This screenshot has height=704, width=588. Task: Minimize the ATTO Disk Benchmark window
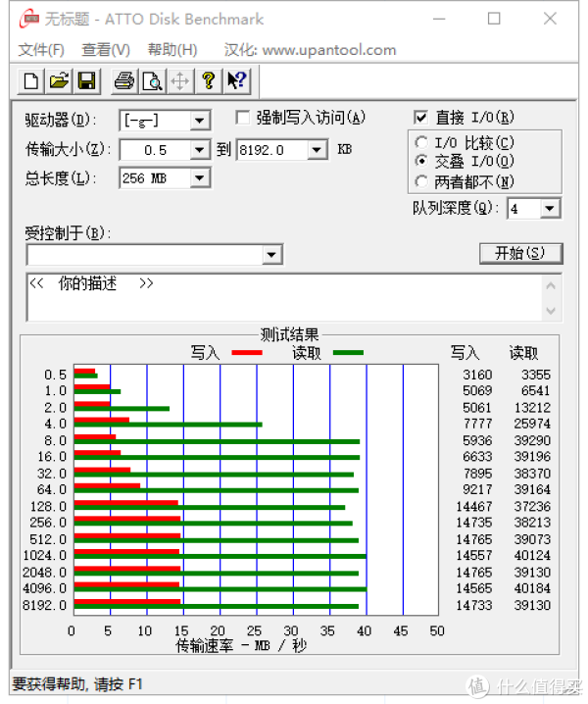coord(439,19)
